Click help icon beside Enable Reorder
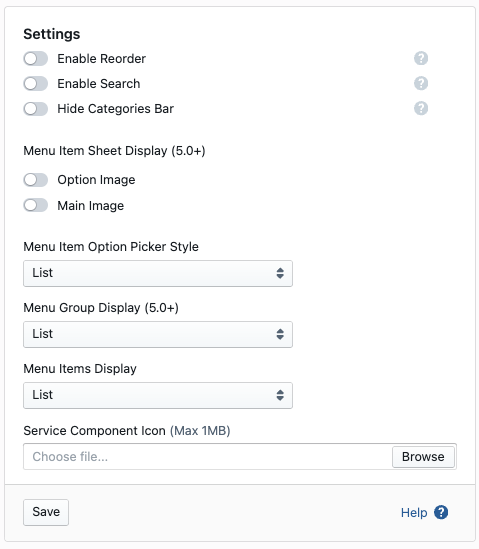The image size is (479, 549). (421, 58)
